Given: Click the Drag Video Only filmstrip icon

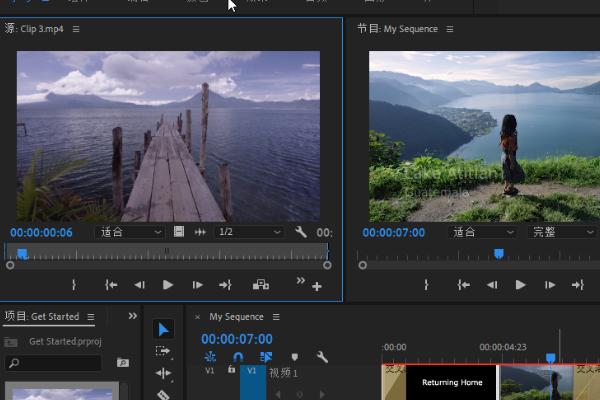Looking at the screenshot, I should click(x=179, y=232).
